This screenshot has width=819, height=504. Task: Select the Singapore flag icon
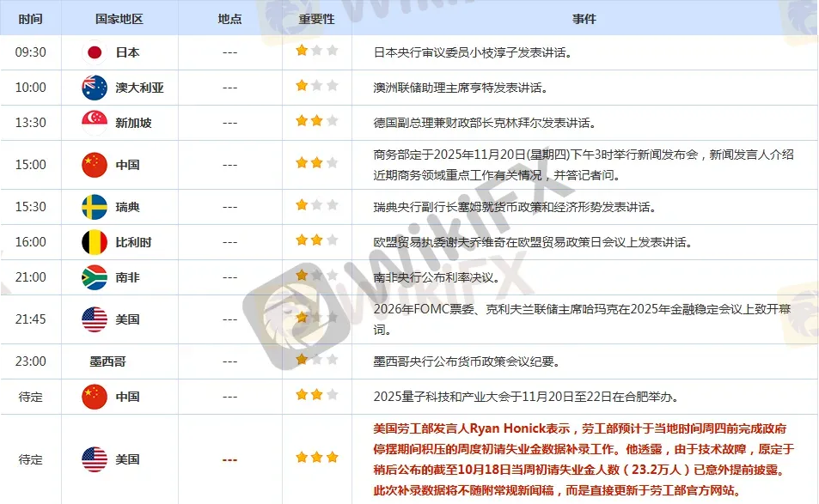coord(94,123)
